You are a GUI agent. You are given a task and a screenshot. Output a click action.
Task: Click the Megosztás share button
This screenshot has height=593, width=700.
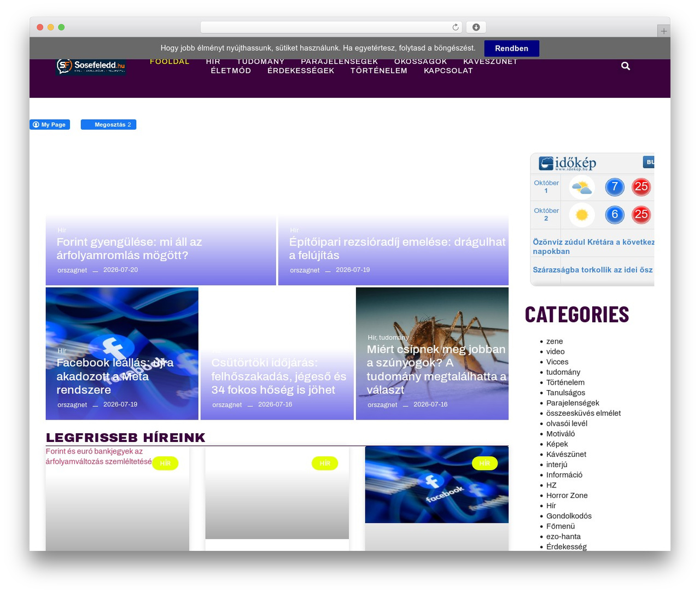[x=108, y=125]
